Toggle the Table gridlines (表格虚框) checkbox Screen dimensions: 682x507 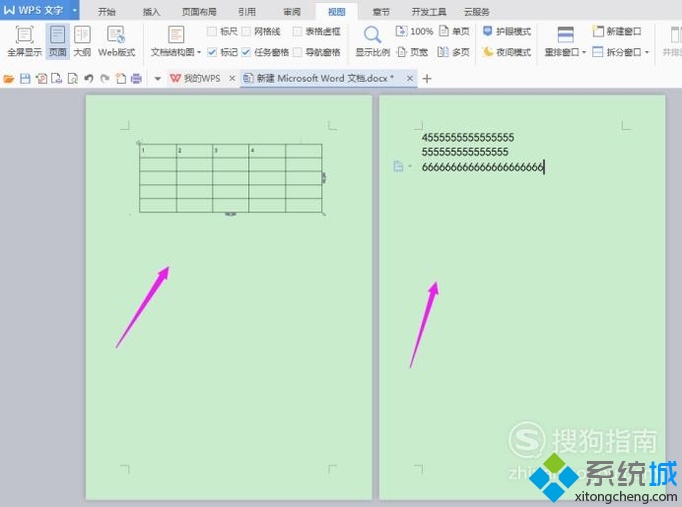point(297,31)
